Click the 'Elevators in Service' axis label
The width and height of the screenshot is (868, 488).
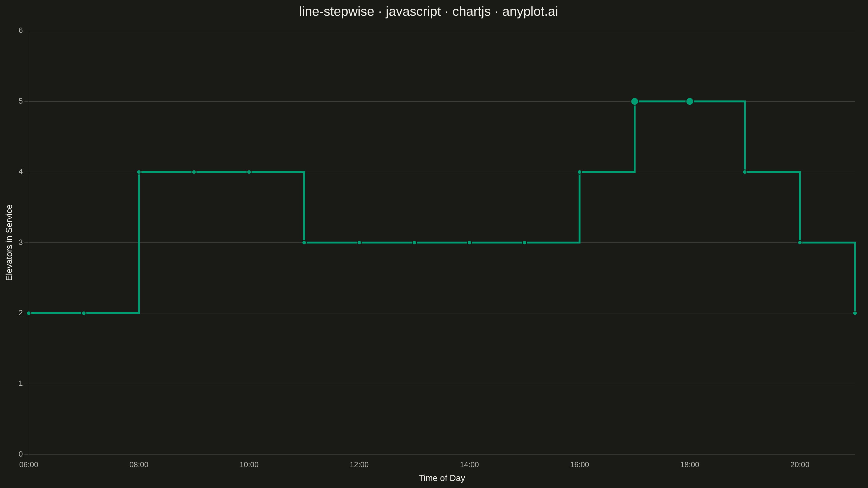click(x=9, y=242)
